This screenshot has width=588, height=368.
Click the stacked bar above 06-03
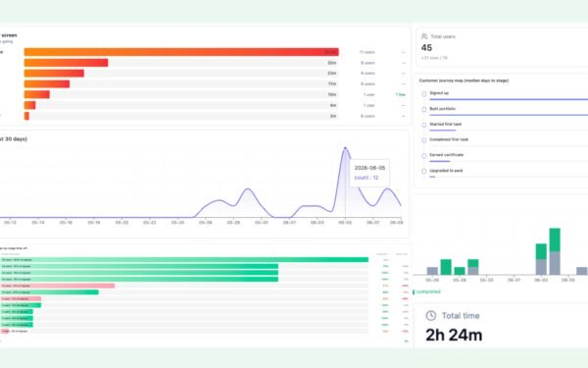point(541,259)
